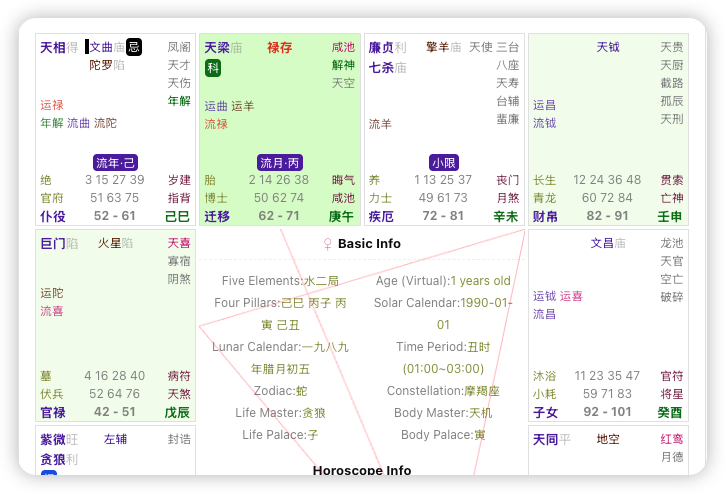Click the 地空 star label

point(608,439)
